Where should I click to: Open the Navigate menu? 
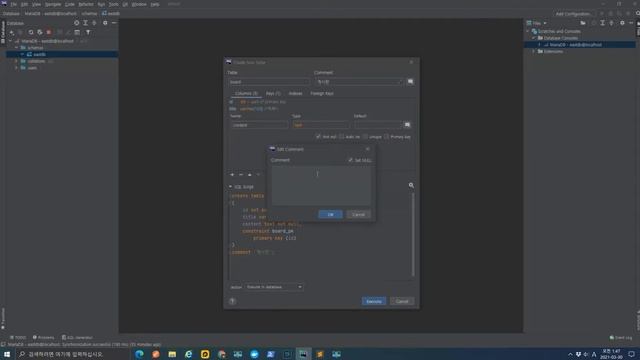pos(53,4)
